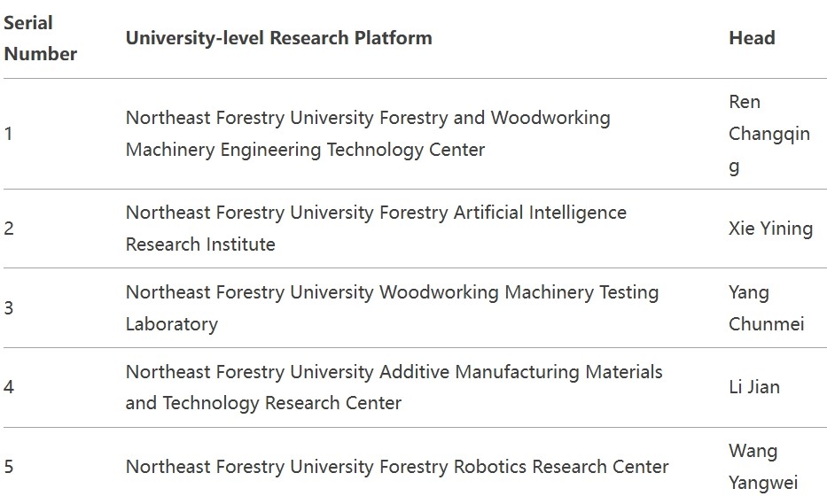Click serial number 5 cell
This screenshot has width=827, height=504.
click(9, 467)
